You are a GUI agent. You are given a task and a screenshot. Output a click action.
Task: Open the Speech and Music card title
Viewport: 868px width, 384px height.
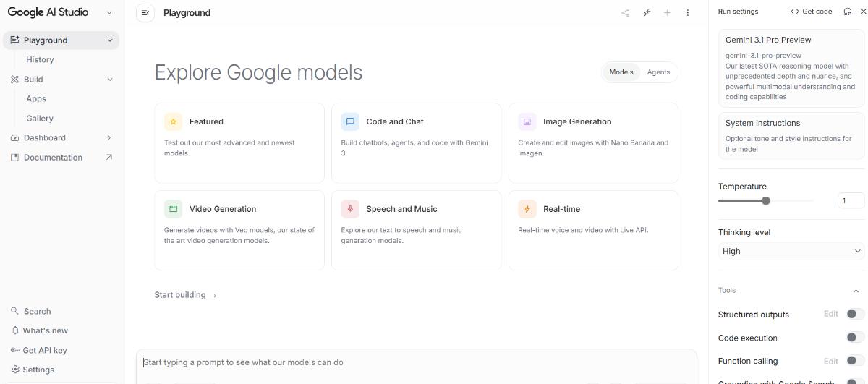tap(401, 209)
